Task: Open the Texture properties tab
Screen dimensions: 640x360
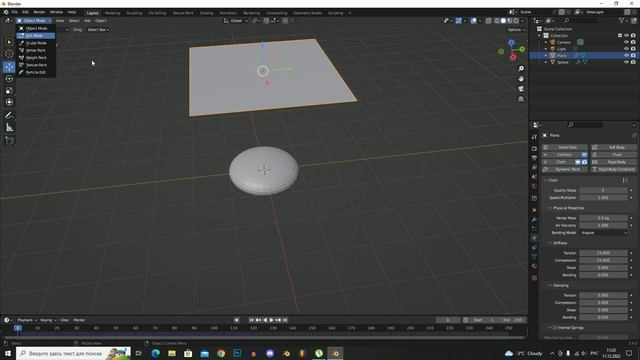Action: coord(534,278)
